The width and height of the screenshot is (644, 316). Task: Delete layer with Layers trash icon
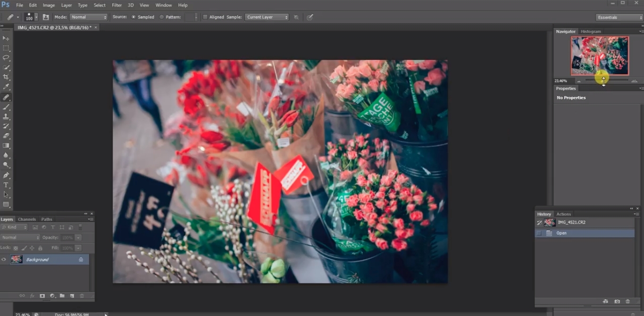(82, 296)
